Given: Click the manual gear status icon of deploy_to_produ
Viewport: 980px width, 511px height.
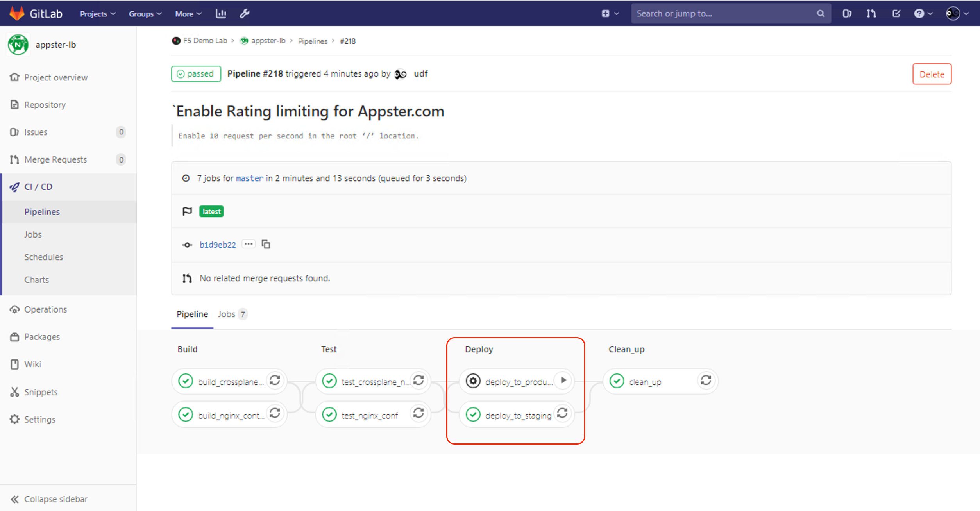Looking at the screenshot, I should tap(473, 381).
